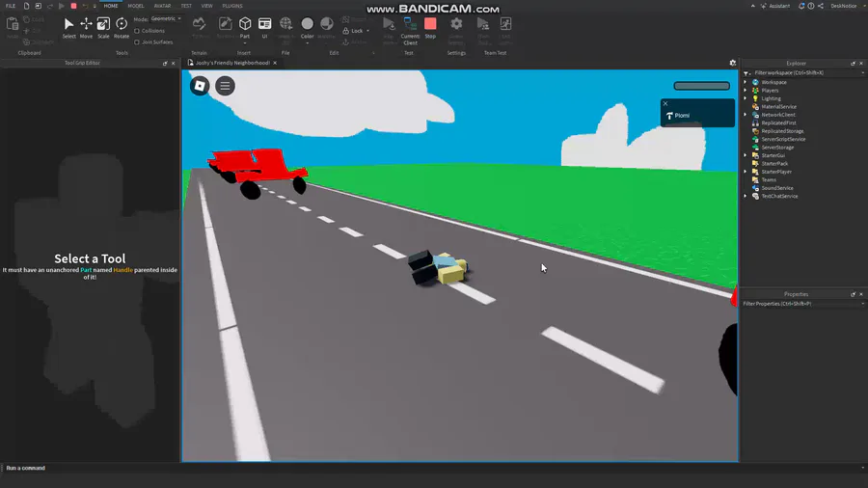Expand the StarterGui tree node
The width and height of the screenshot is (868, 488).
[x=746, y=155]
